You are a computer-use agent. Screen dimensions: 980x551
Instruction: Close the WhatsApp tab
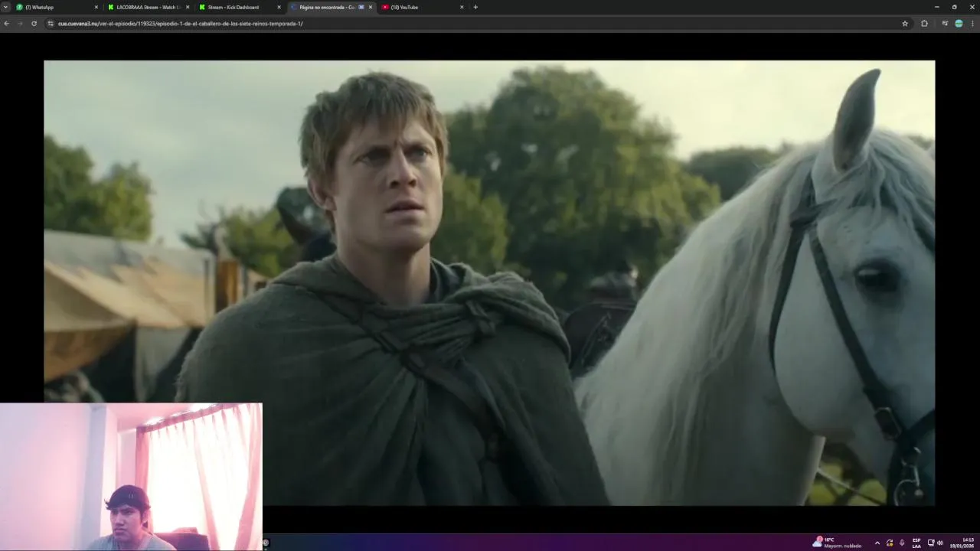pyautogui.click(x=96, y=7)
